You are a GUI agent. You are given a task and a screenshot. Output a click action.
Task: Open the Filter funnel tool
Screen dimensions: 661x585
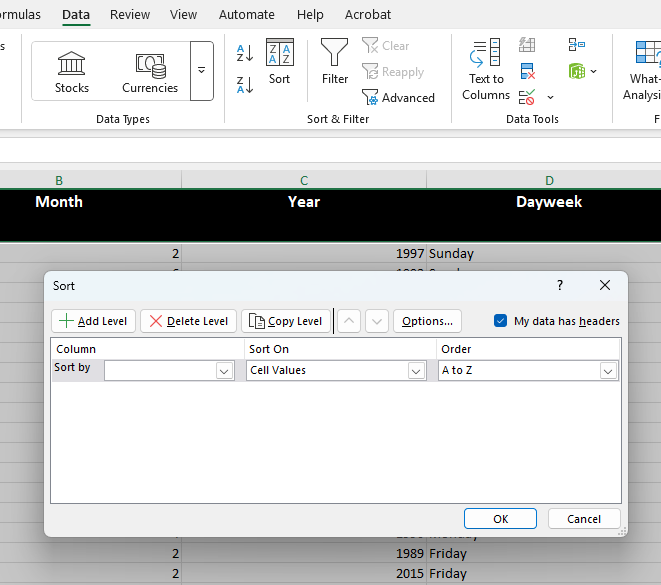[334, 61]
